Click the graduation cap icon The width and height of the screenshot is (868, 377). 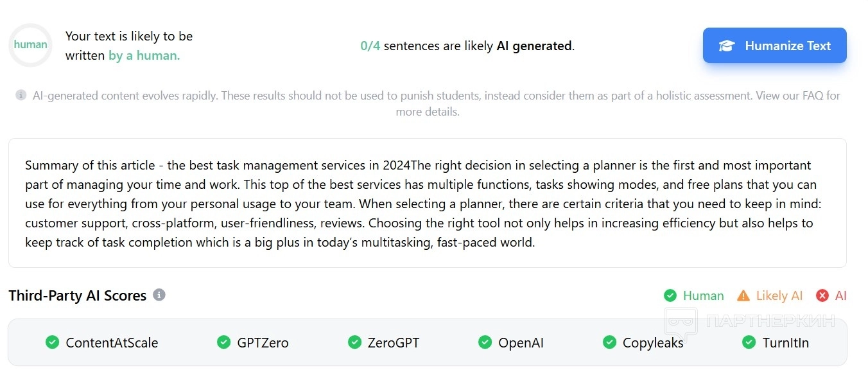tap(726, 46)
